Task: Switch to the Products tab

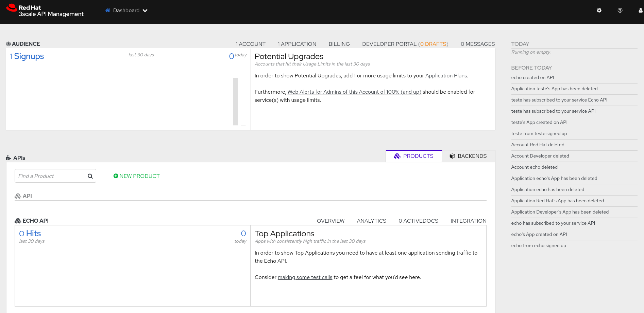Action: 414,156
